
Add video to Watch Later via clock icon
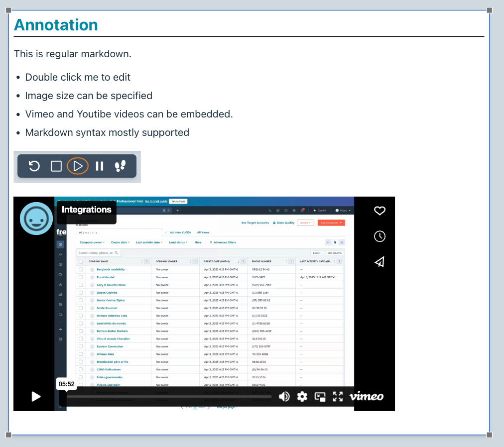(x=379, y=236)
